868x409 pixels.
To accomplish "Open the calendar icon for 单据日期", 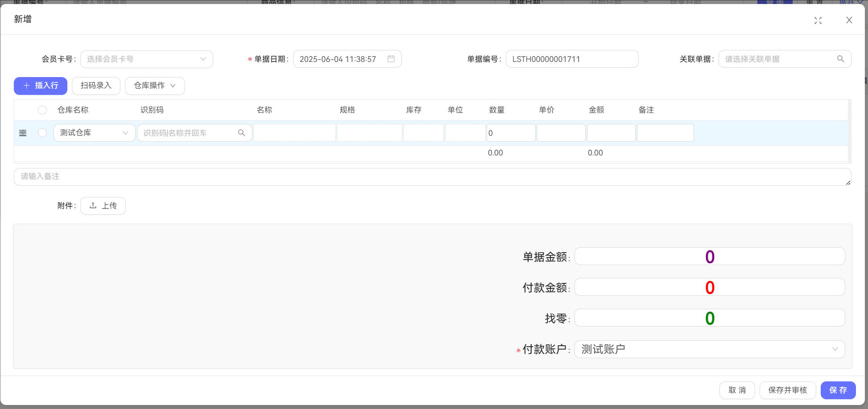I will pyautogui.click(x=392, y=58).
